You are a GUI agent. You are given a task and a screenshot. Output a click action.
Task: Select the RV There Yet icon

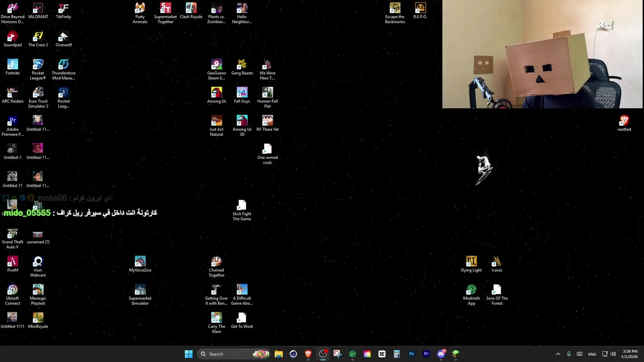[267, 124]
